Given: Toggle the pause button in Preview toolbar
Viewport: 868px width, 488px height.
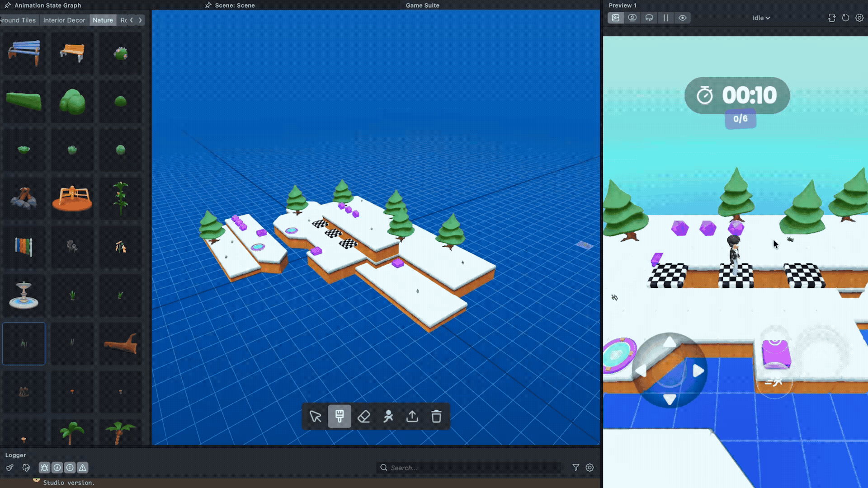Looking at the screenshot, I should point(666,18).
